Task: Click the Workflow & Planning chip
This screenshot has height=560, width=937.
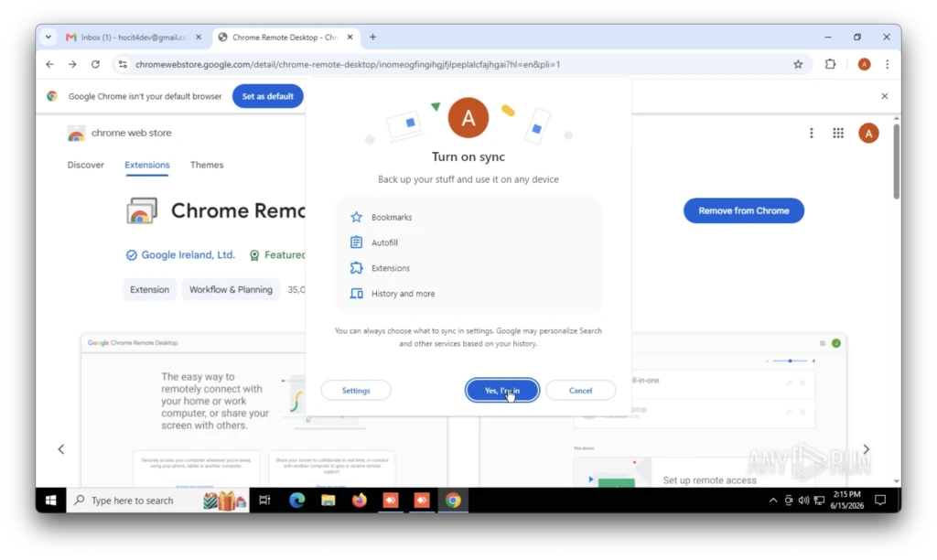Action: [231, 290]
